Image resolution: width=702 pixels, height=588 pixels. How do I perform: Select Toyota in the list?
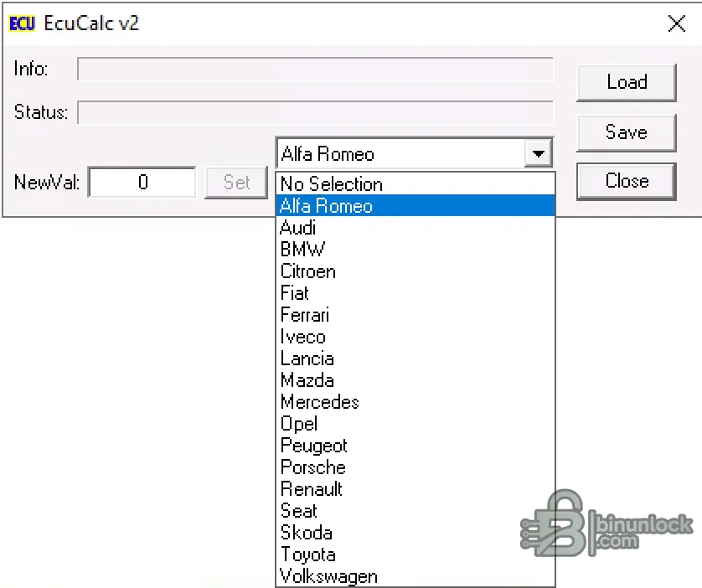(x=308, y=554)
